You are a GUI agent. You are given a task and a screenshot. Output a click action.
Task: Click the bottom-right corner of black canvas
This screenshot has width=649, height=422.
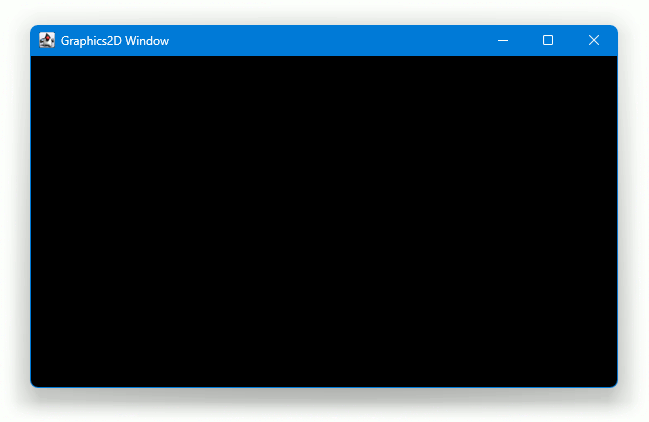click(613, 382)
